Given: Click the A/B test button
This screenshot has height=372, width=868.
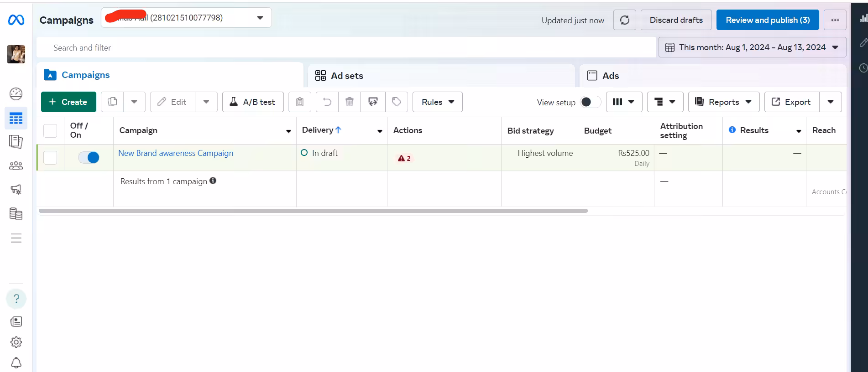Looking at the screenshot, I should [x=253, y=102].
